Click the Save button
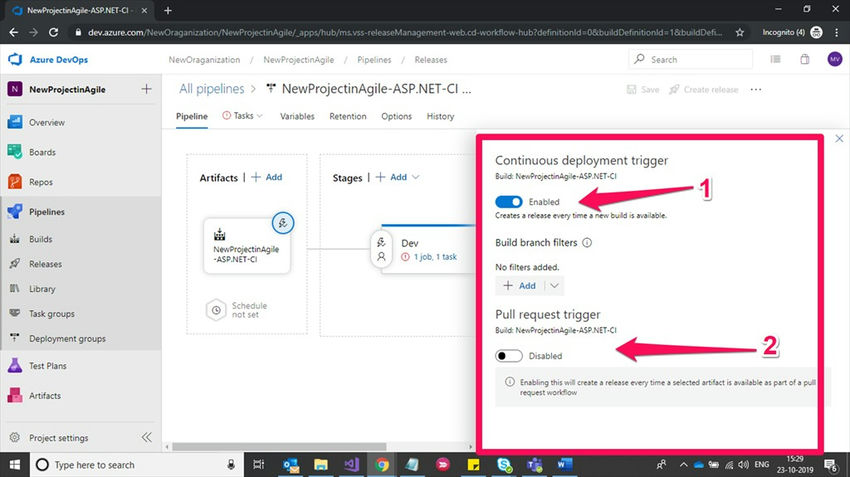The image size is (850, 477). coord(643,89)
